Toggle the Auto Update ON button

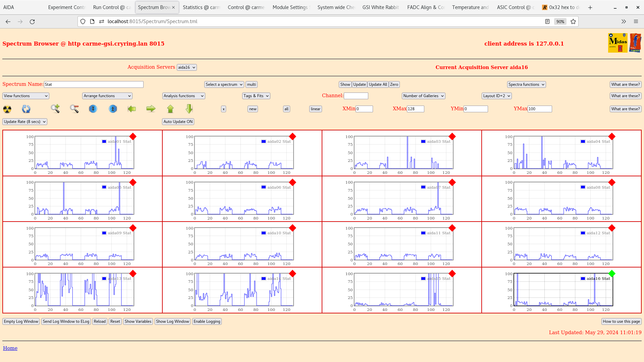(178, 122)
